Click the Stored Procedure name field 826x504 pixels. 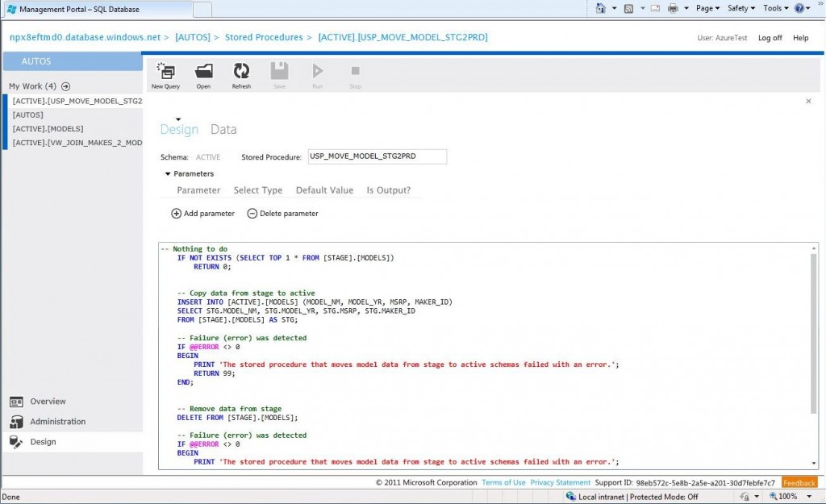(377, 156)
